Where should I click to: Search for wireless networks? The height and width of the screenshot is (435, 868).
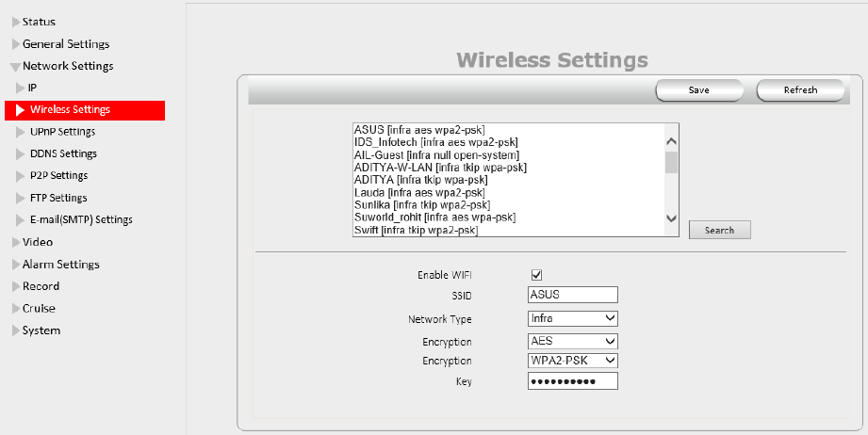719,230
